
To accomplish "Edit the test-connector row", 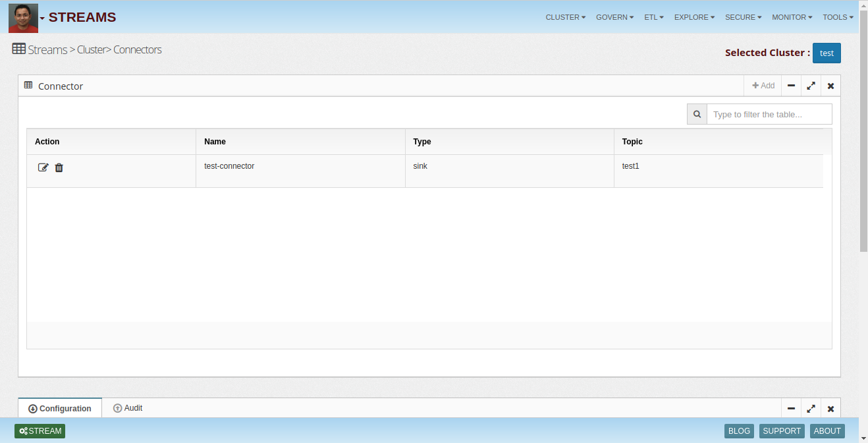I will [x=43, y=167].
